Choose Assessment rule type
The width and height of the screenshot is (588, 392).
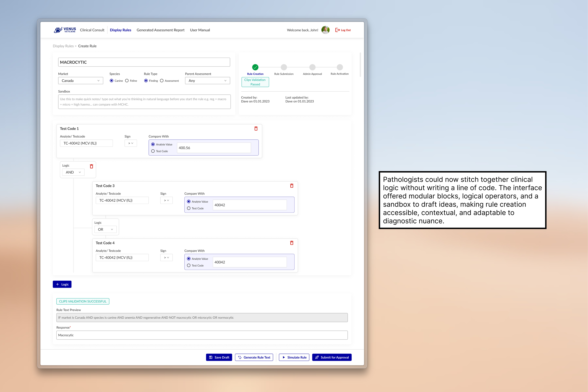tap(162, 81)
